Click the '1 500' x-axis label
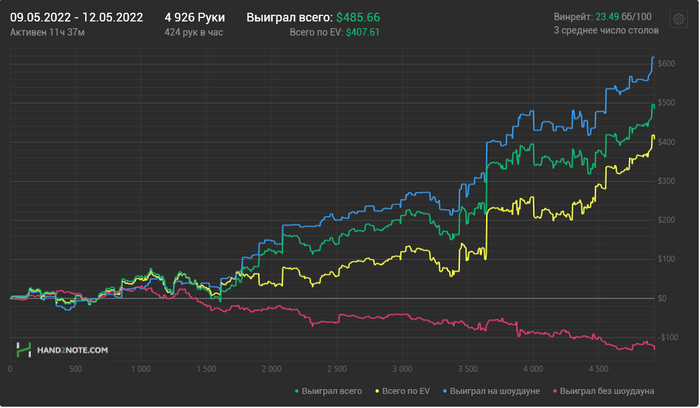Viewport: 700px width, 408px height. (x=206, y=369)
